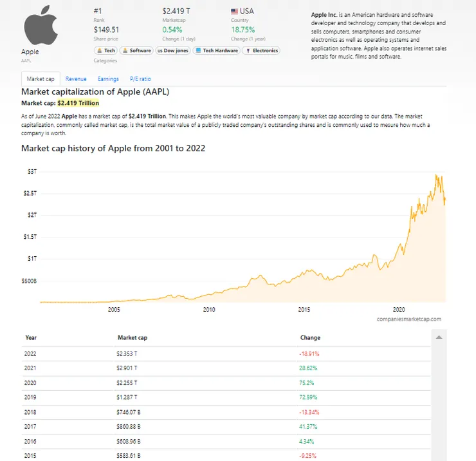Open the P/E ratio tab
The width and height of the screenshot is (476, 461).
140,79
